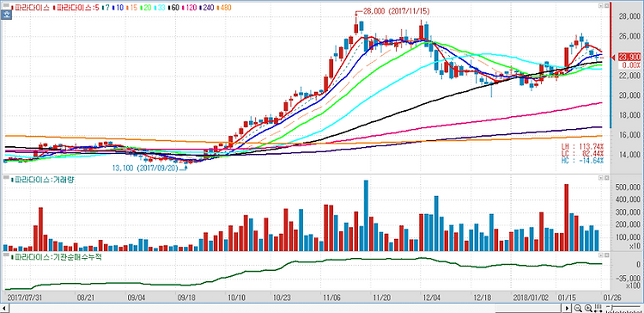Click the blue '호' button at top-left
The image size is (644, 313).
coord(6,15)
